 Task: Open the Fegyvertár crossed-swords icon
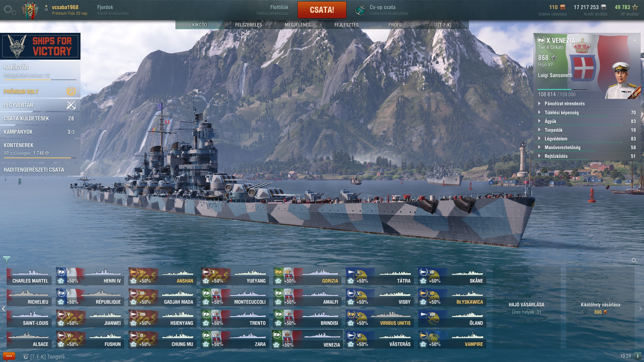coord(71,105)
